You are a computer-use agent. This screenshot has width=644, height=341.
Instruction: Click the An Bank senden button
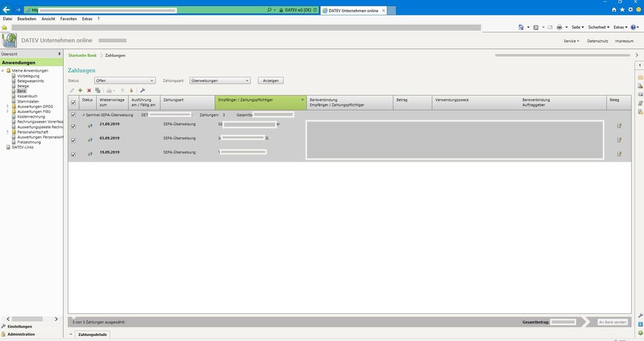(613, 322)
